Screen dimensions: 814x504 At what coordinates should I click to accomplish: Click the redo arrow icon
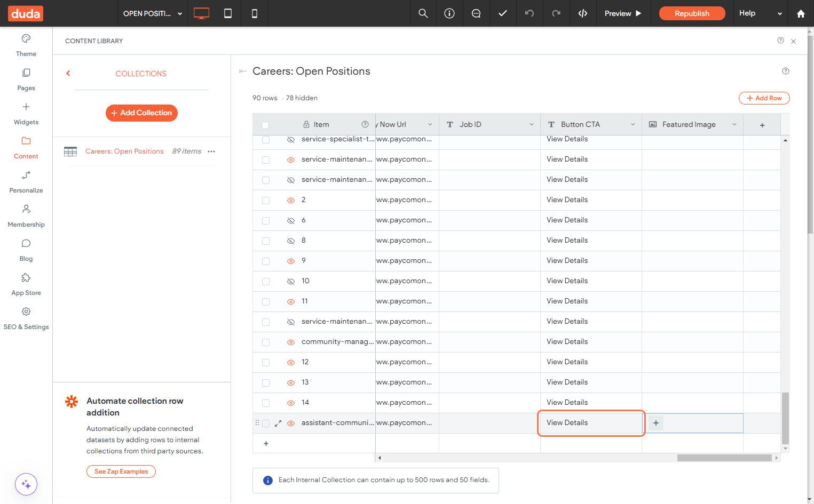556,13
